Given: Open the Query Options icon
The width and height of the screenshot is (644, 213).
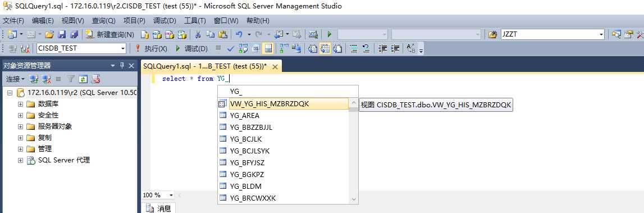Looking at the screenshot, I should (255, 48).
